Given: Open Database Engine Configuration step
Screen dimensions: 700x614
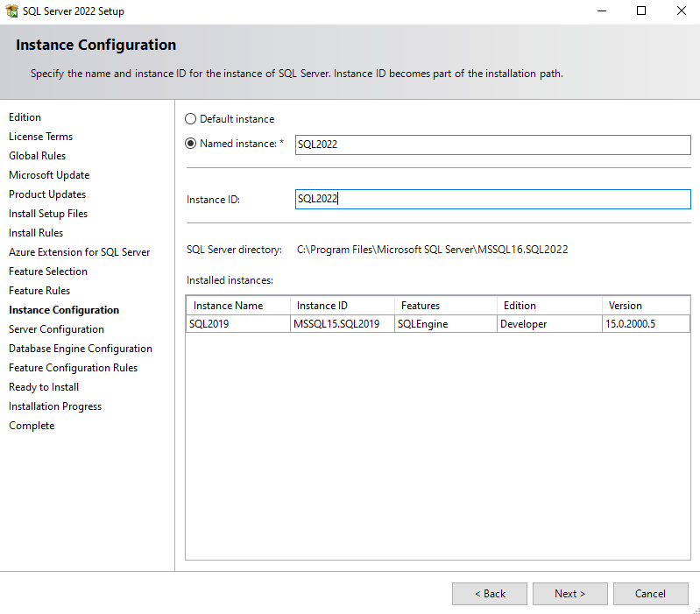Looking at the screenshot, I should pyautogui.click(x=81, y=349).
